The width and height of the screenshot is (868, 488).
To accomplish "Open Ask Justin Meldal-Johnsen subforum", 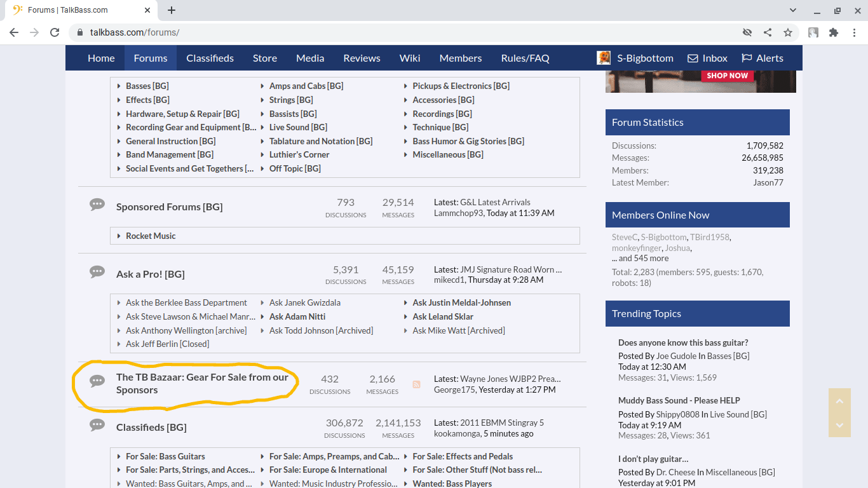I will (x=461, y=302).
